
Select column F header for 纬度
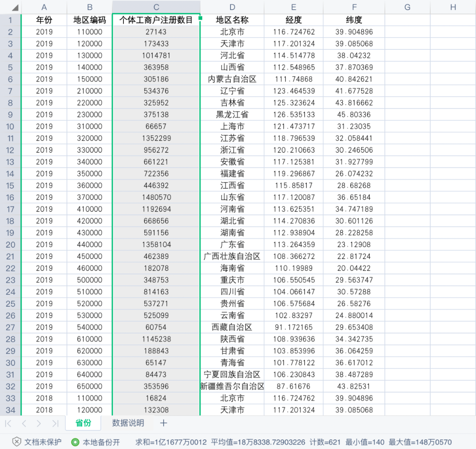[354, 7]
